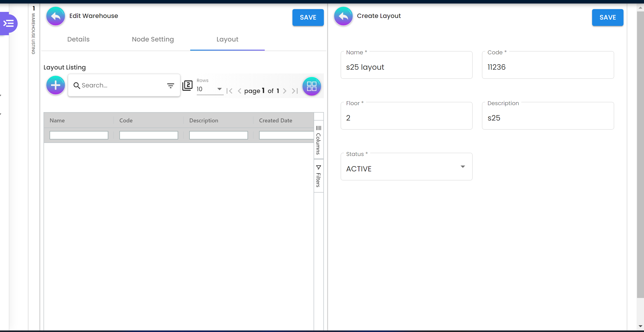This screenshot has height=332, width=644.
Task: Go to the last page arrow
Action: pyautogui.click(x=295, y=91)
